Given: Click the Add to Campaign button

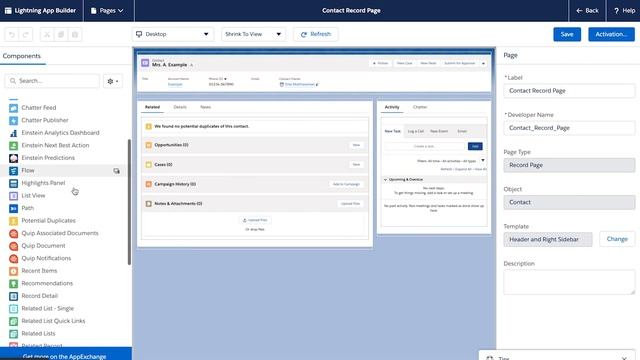Looking at the screenshot, I should coord(346,184).
